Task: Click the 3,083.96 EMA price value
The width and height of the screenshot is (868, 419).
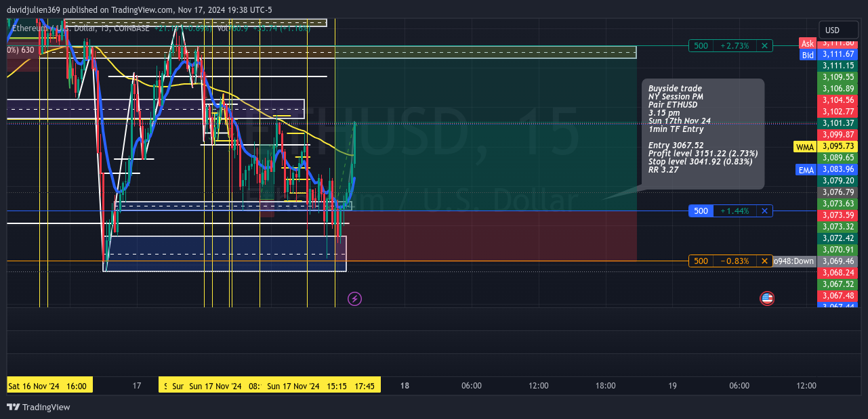Action: [838, 170]
